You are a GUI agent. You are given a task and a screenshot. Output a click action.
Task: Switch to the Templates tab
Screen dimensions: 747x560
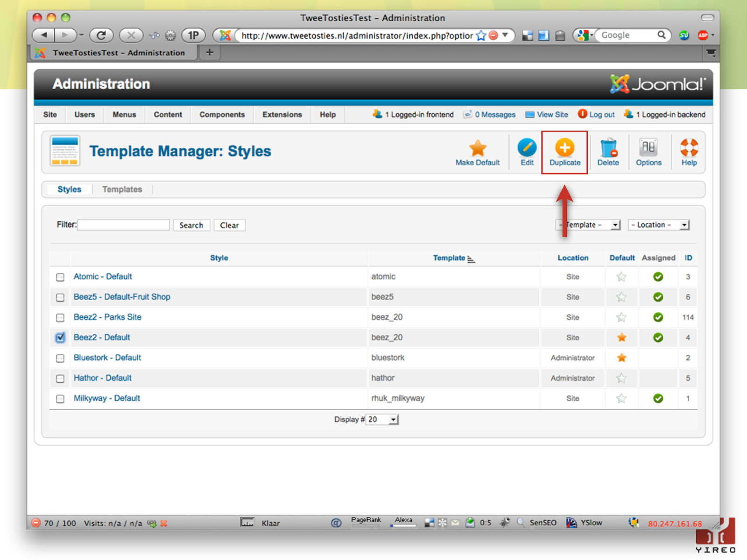[122, 189]
